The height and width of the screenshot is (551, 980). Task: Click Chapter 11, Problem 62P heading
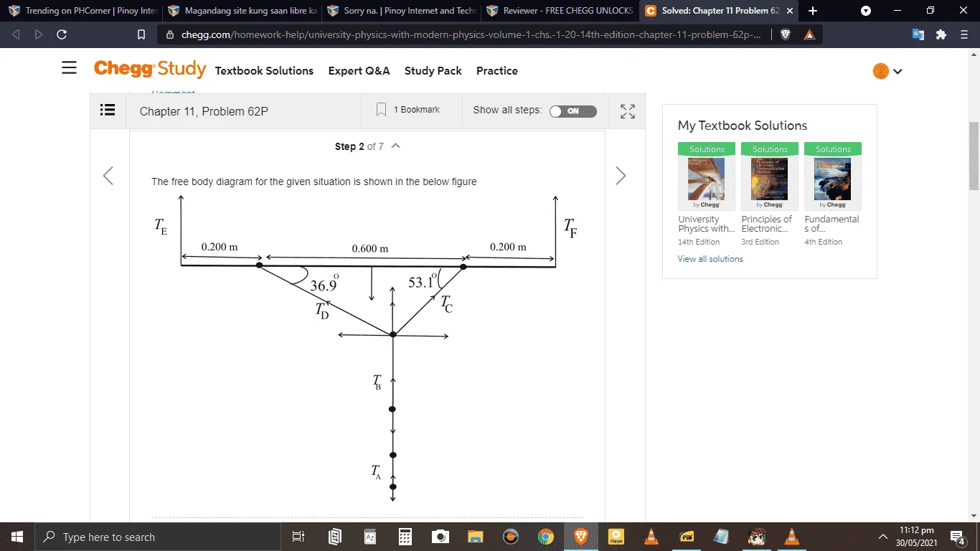click(x=204, y=111)
